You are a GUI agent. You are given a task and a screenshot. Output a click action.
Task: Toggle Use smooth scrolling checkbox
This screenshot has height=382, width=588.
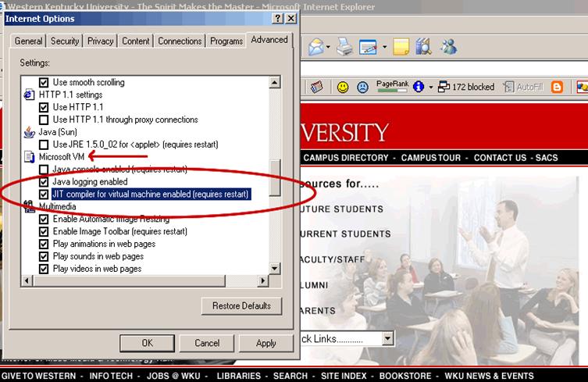coord(44,82)
